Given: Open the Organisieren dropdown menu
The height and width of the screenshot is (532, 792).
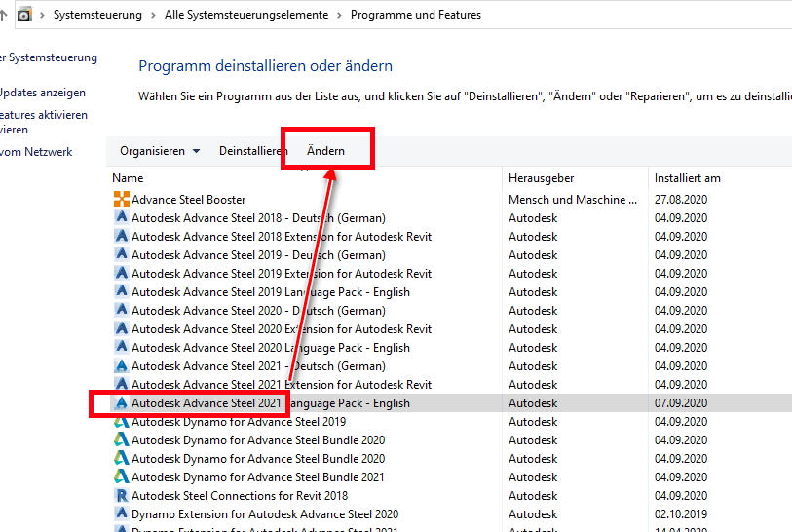Looking at the screenshot, I should [160, 151].
